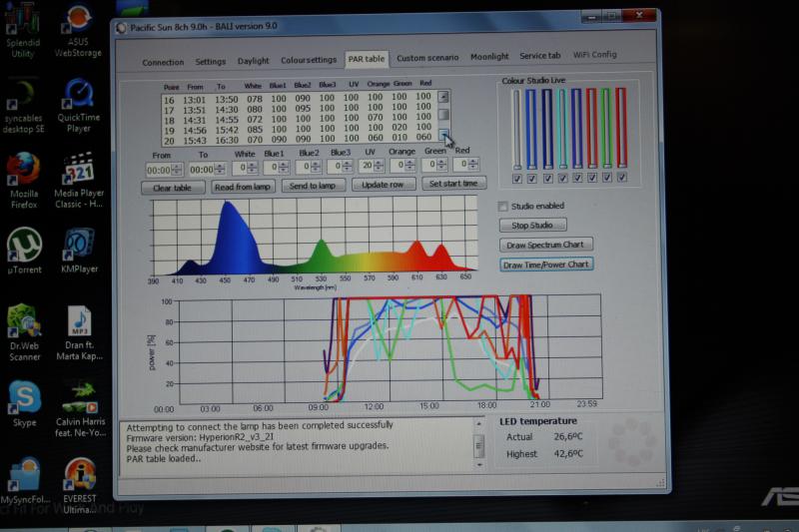Switch to the Moonlight tab

click(489, 59)
